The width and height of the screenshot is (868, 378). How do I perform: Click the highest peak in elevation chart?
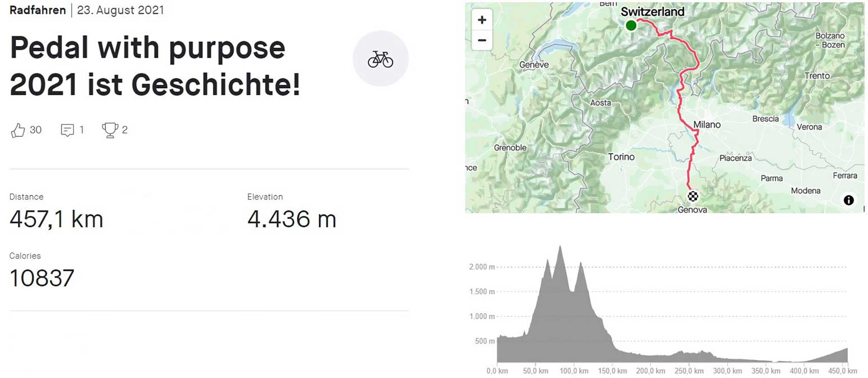561,248
